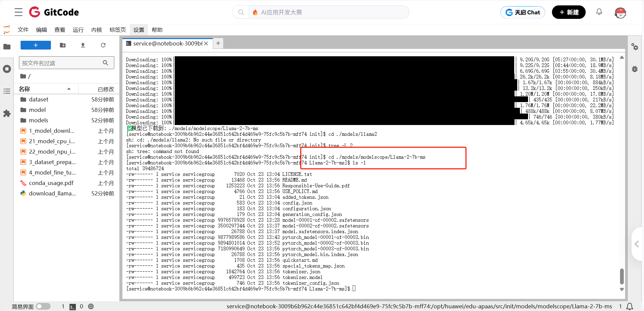Open the 帮助 menu
Viewport: 644px width, 311px height.
(x=157, y=30)
